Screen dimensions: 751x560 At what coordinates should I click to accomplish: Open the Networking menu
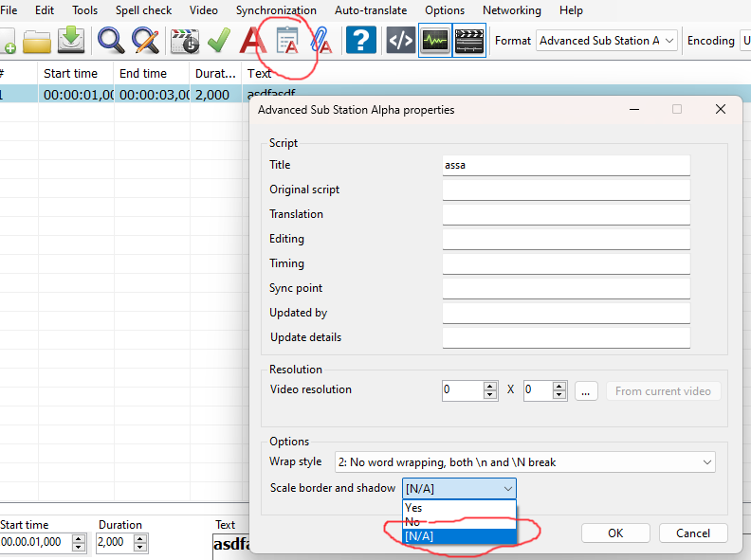pyautogui.click(x=512, y=10)
